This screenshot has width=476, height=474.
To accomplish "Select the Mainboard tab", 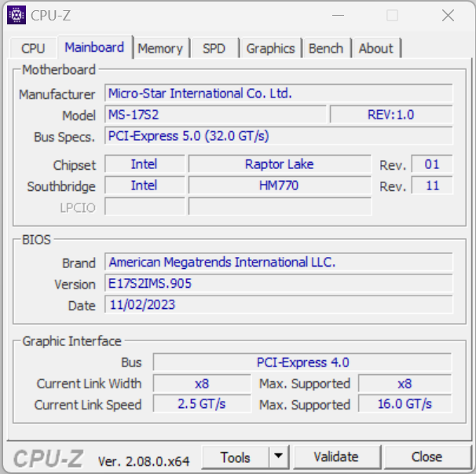I will click(94, 47).
